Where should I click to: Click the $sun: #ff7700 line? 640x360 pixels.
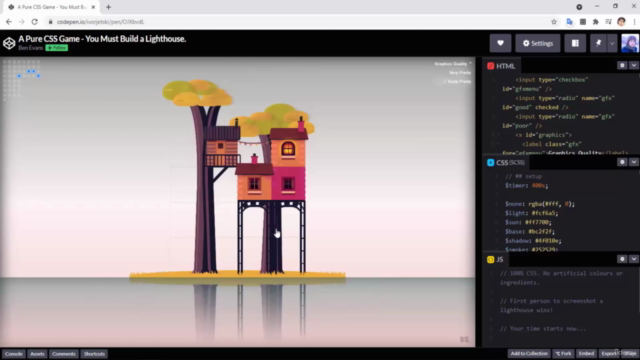click(528, 222)
